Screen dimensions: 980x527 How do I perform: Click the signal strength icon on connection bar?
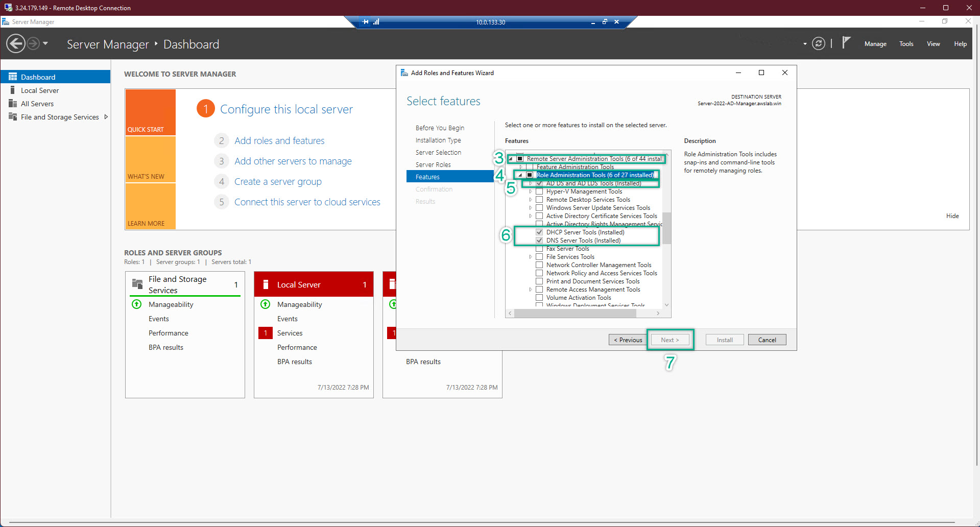(376, 22)
